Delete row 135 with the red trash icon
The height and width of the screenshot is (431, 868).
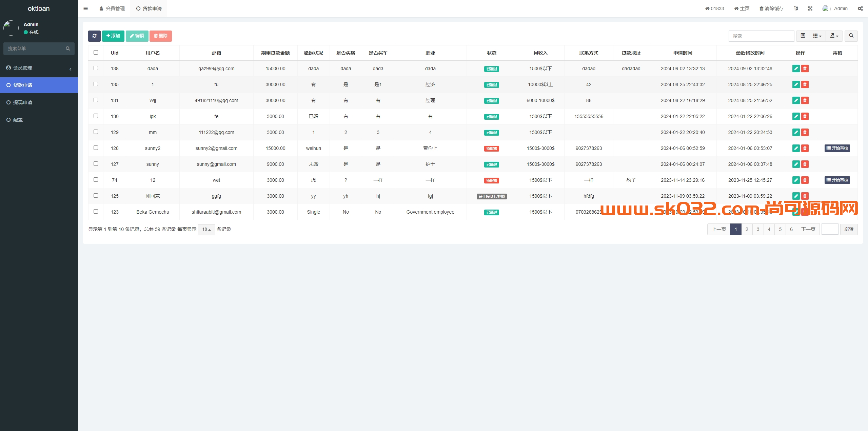tap(805, 84)
